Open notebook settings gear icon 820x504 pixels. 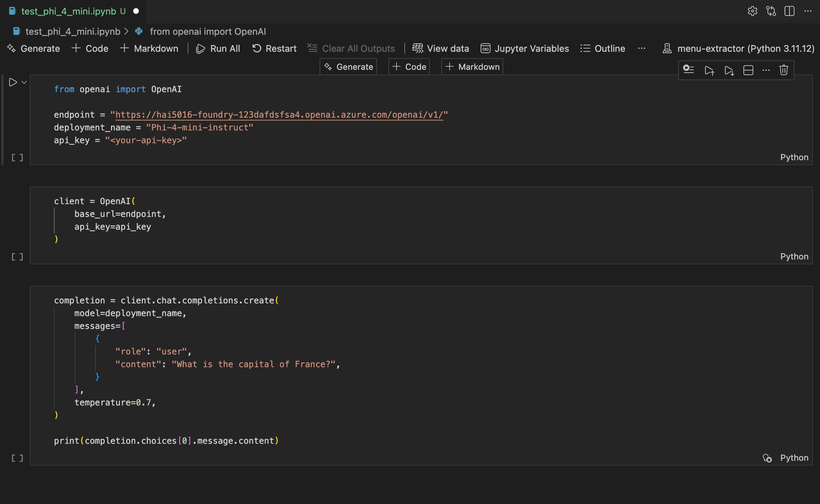(752, 11)
